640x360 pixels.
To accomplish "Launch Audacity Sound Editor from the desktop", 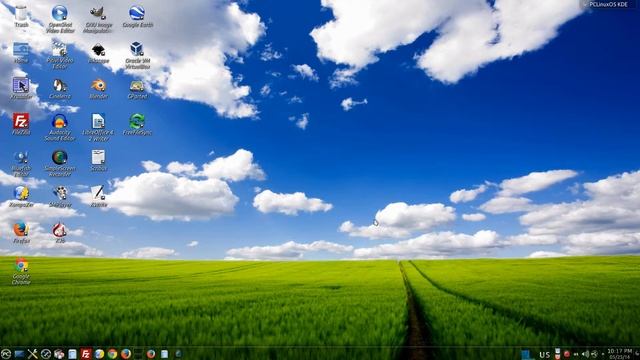I will tap(60, 127).
